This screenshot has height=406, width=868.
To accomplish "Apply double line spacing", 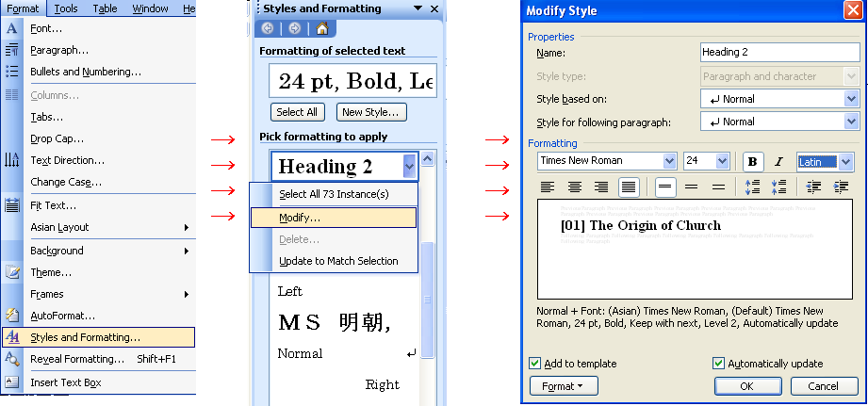I will pos(719,187).
